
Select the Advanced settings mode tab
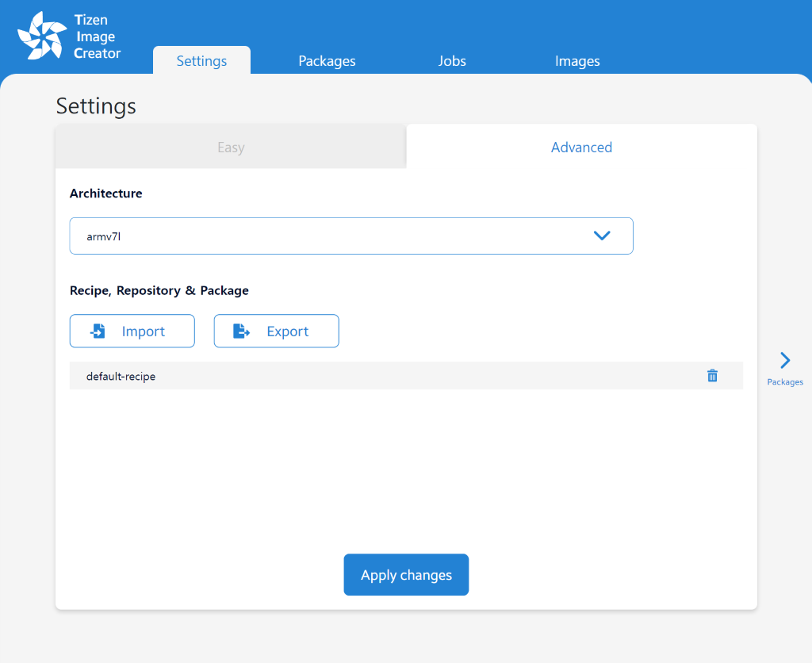coord(581,148)
